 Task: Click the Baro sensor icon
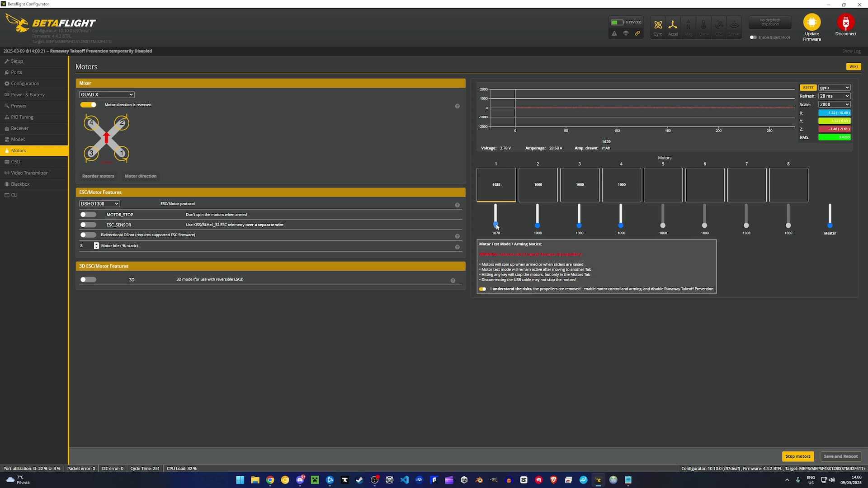tap(703, 27)
